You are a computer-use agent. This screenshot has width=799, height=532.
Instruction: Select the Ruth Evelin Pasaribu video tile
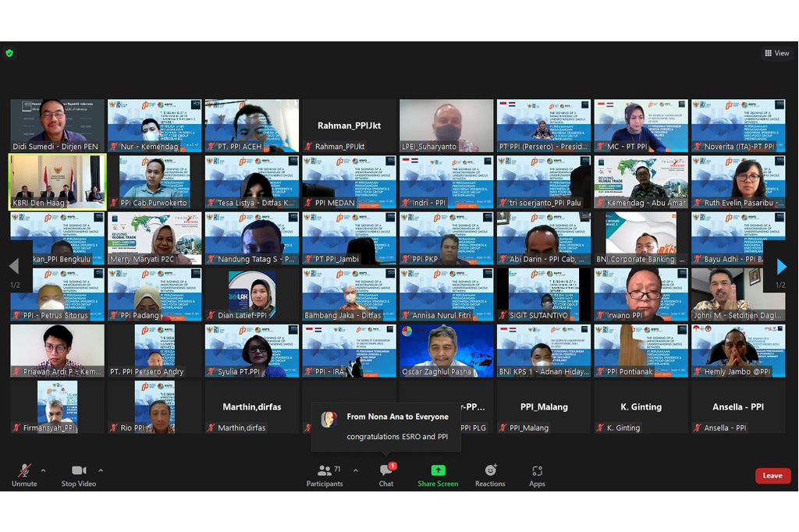[738, 182]
